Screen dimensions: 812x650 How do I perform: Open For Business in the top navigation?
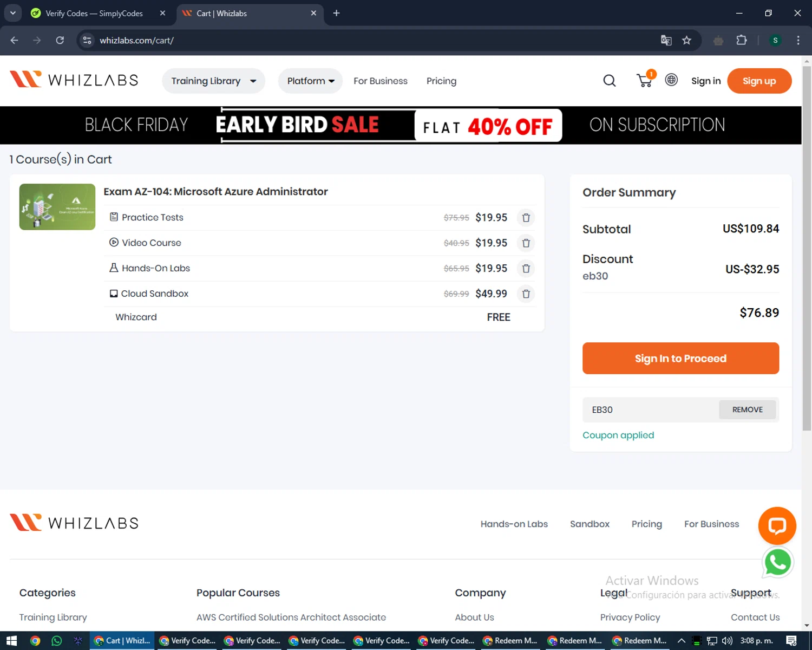click(381, 81)
